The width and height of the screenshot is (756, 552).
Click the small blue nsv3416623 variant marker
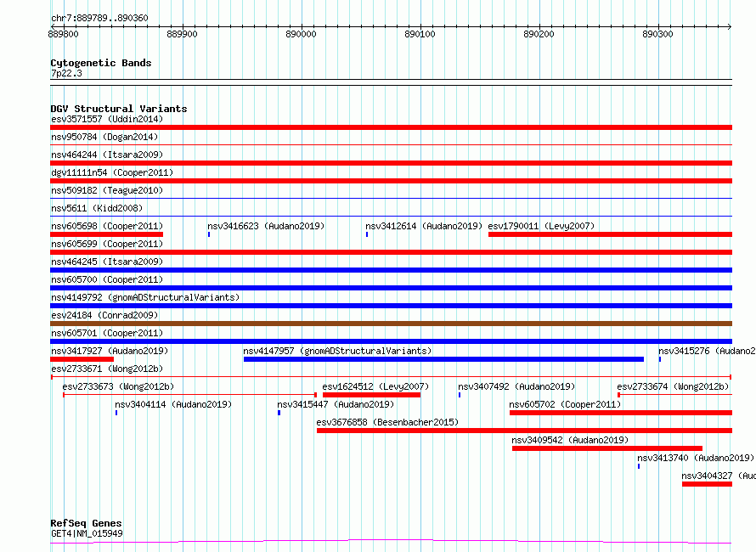(209, 234)
